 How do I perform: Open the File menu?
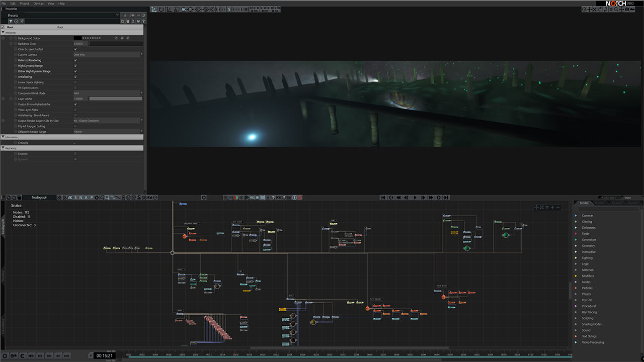(4, 4)
